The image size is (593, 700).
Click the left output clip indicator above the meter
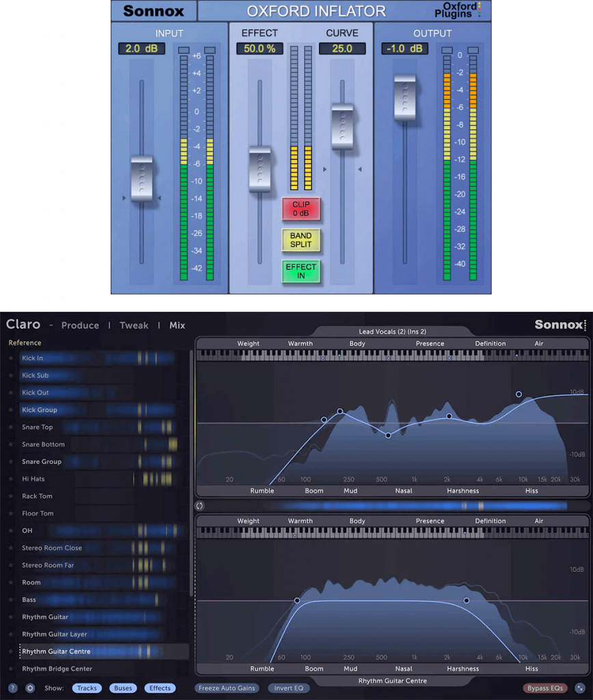(x=447, y=50)
